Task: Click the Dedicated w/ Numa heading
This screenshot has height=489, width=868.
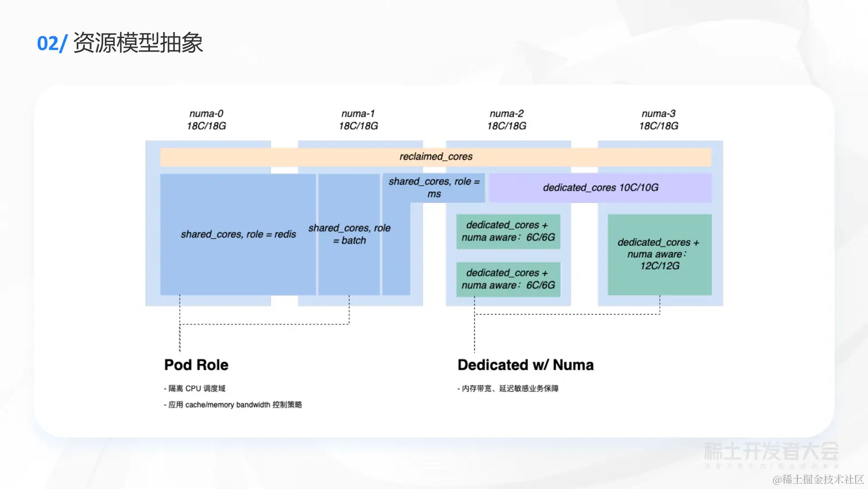Action: (x=525, y=365)
